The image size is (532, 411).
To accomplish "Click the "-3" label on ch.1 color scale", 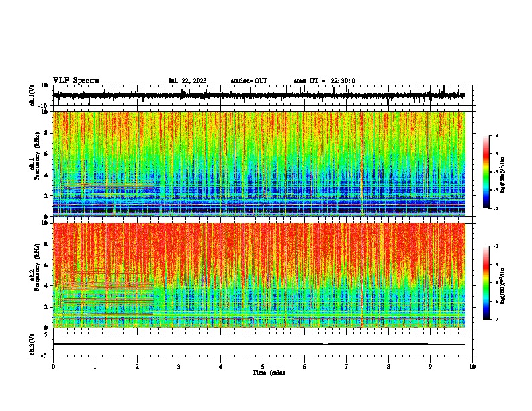I will (496, 135).
